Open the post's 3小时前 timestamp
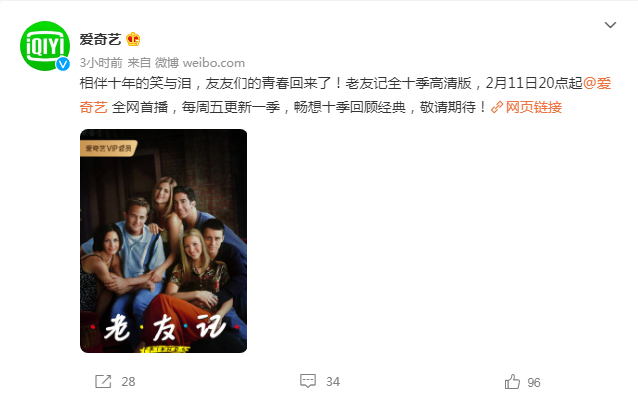Image resolution: width=638 pixels, height=400 pixels. pos(101,63)
